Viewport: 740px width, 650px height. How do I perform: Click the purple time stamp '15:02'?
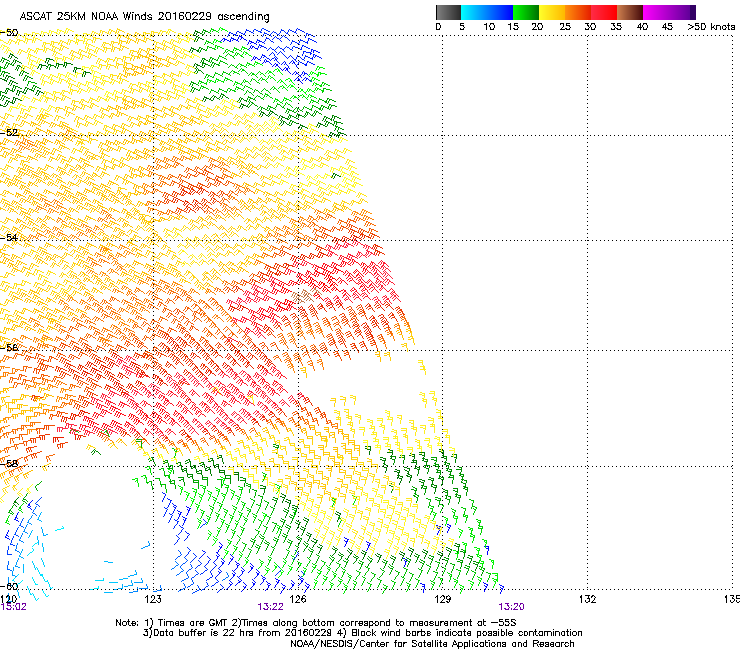coord(13,607)
